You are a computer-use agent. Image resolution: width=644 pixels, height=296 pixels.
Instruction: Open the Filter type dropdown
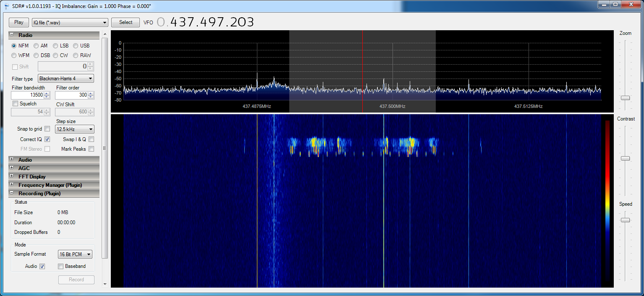66,79
